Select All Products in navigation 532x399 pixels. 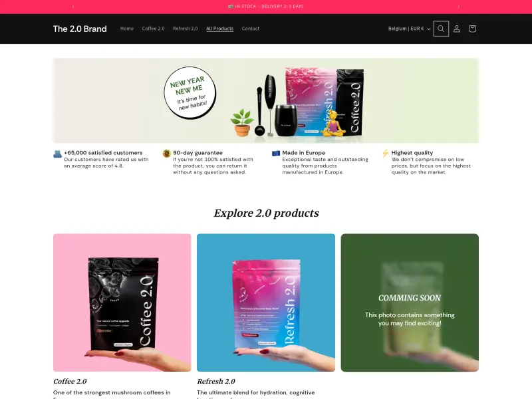pyautogui.click(x=220, y=29)
